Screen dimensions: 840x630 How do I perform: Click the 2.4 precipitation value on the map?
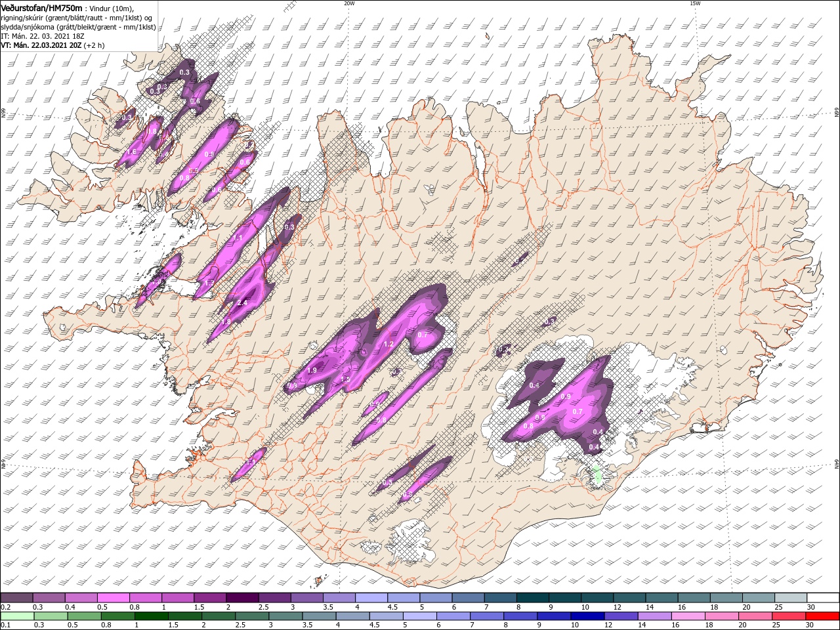tap(241, 303)
